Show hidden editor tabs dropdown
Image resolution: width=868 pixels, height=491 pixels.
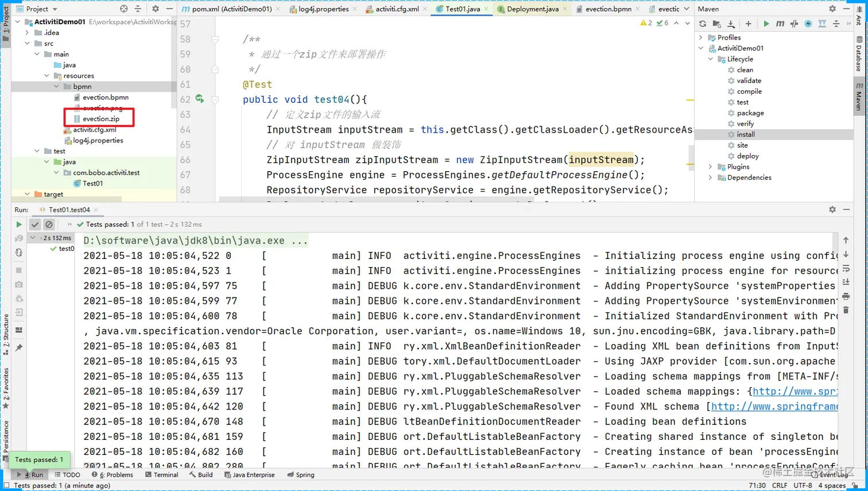pyautogui.click(x=687, y=9)
